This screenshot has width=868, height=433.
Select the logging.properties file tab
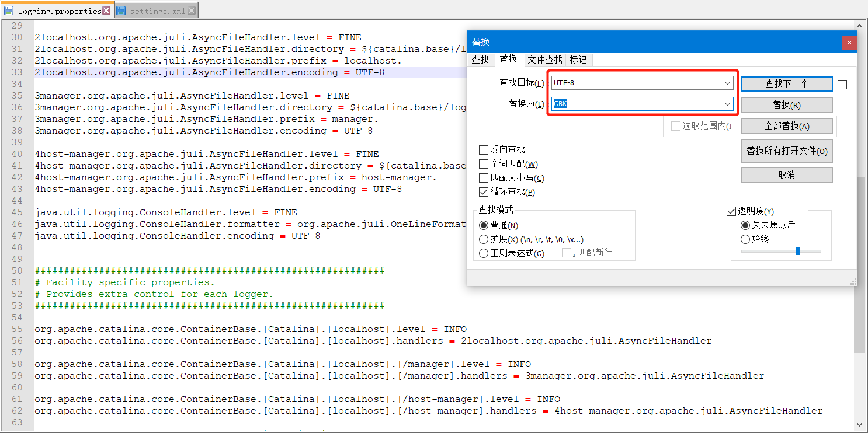click(x=57, y=11)
